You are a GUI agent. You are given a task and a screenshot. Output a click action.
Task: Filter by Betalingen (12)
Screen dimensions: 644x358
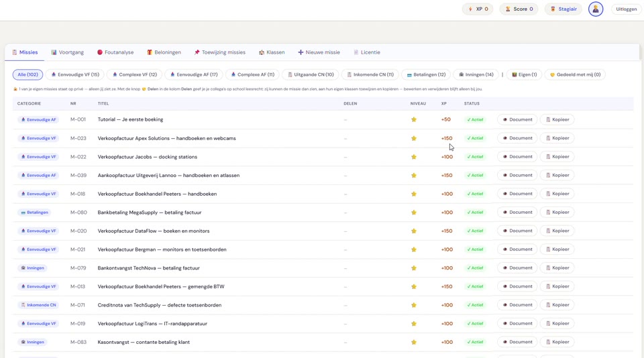(426, 74)
